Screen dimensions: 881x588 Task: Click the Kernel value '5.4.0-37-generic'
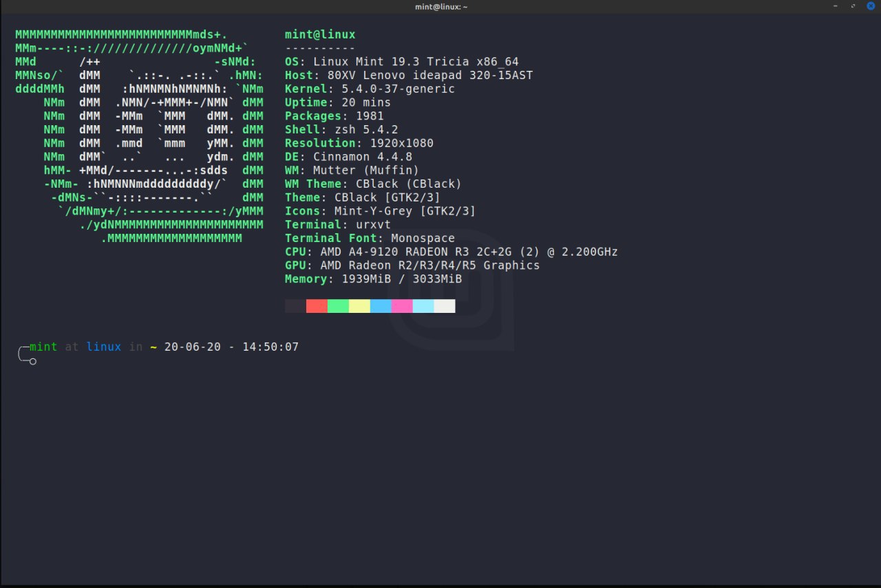[399, 89]
